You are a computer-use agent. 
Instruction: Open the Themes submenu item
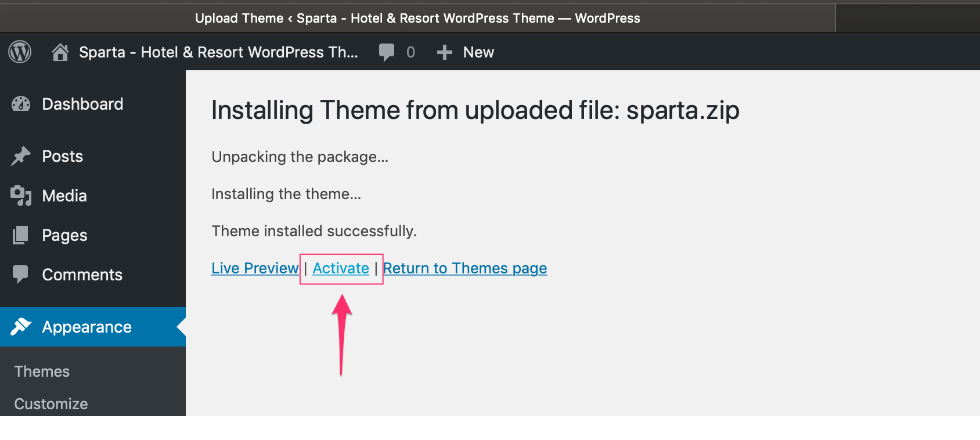[42, 372]
